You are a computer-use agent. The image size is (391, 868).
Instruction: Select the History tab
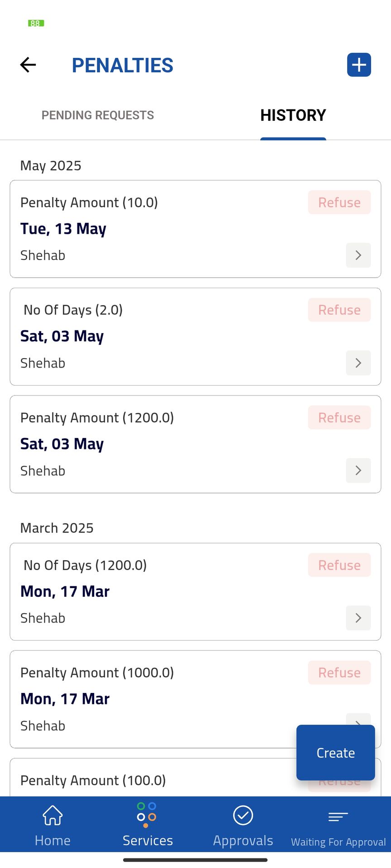click(293, 115)
